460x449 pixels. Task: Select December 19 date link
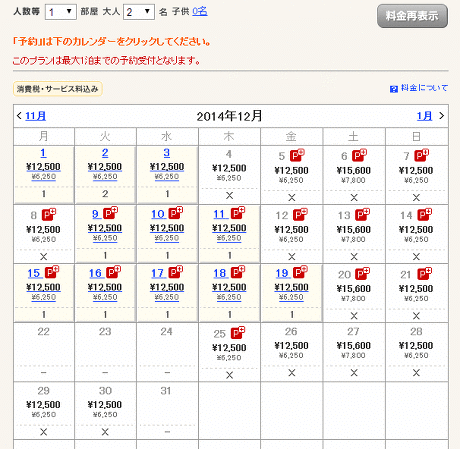click(x=282, y=273)
